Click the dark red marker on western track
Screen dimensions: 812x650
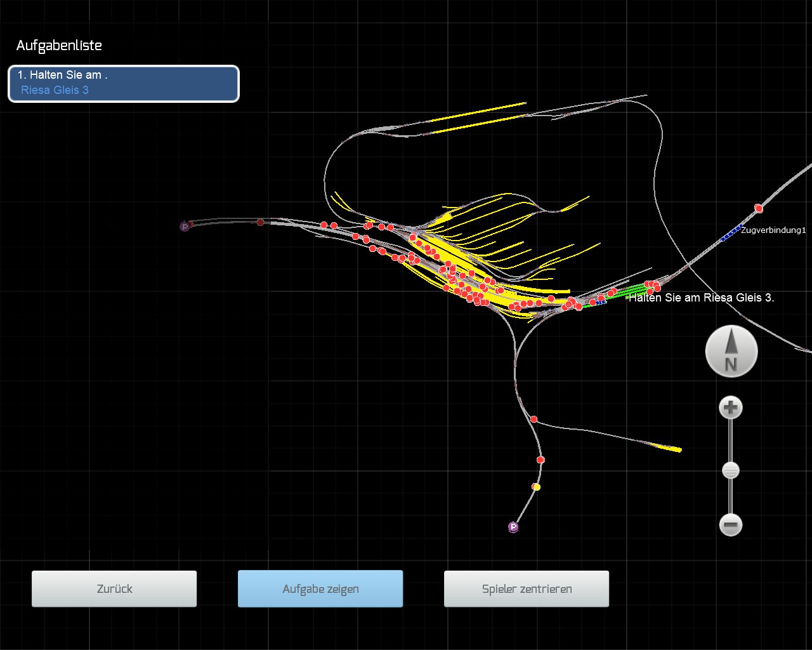coord(260,222)
